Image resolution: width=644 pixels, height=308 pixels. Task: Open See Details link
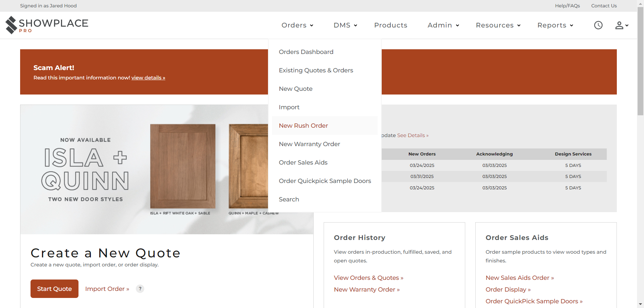click(x=413, y=135)
